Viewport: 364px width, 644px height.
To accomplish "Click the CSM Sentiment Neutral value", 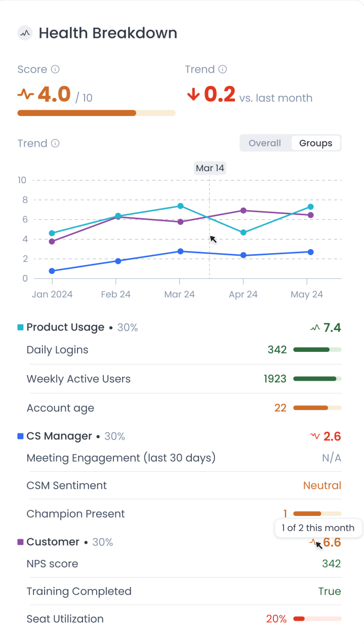I will pyautogui.click(x=322, y=486).
